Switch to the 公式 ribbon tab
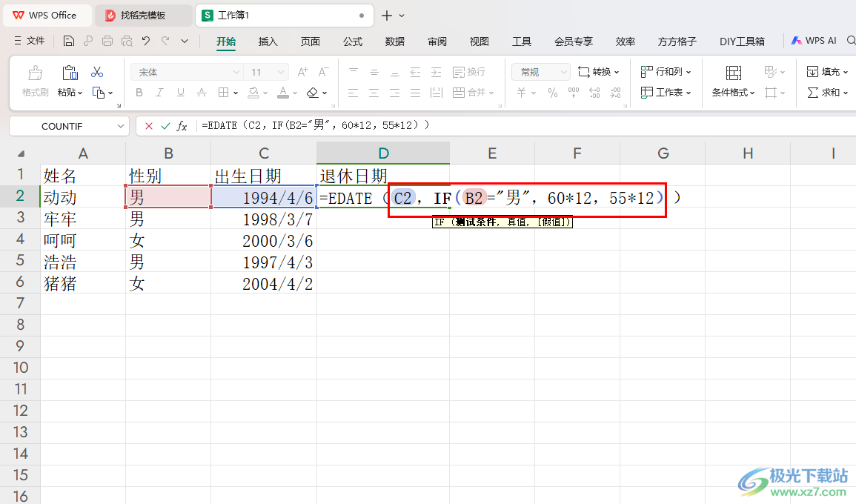The image size is (856, 504). [353, 42]
